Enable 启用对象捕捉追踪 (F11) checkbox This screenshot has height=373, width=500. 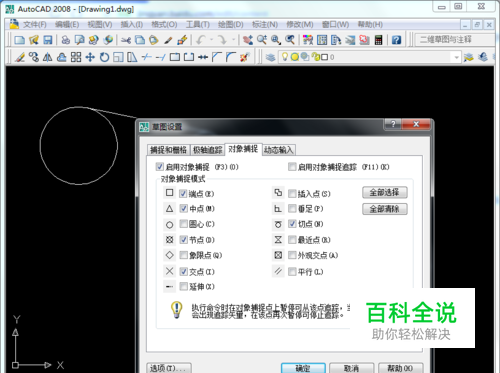[x=292, y=167]
